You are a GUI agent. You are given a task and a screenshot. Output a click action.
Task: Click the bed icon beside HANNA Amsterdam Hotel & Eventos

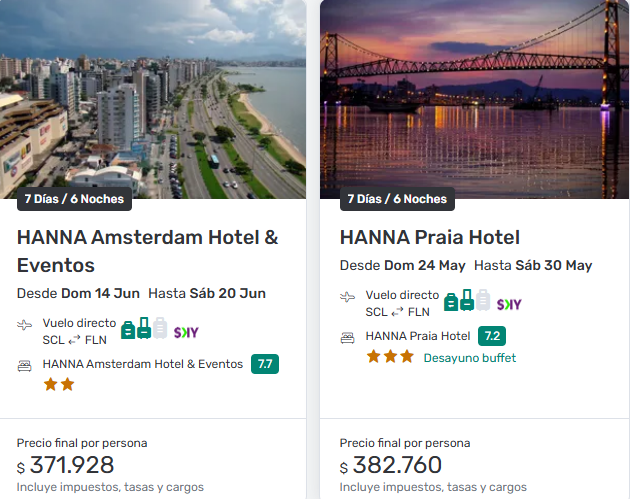tap(25, 365)
